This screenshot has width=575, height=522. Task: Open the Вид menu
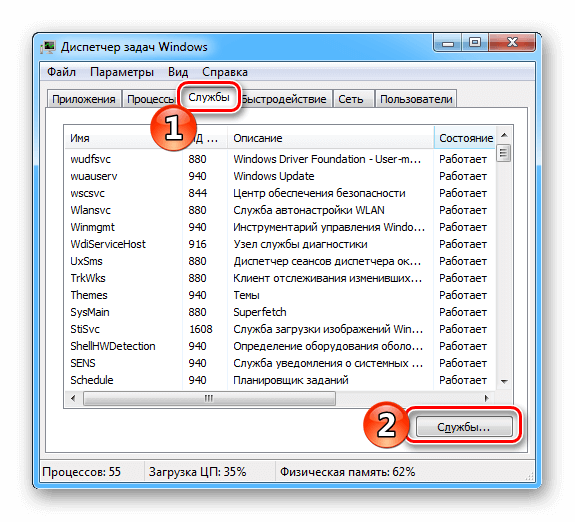coord(178,72)
